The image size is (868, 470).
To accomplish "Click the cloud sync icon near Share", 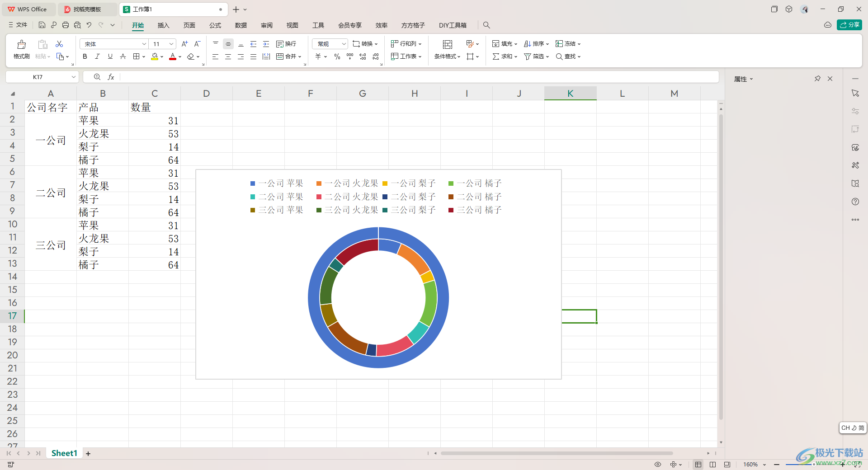I will click(x=828, y=25).
